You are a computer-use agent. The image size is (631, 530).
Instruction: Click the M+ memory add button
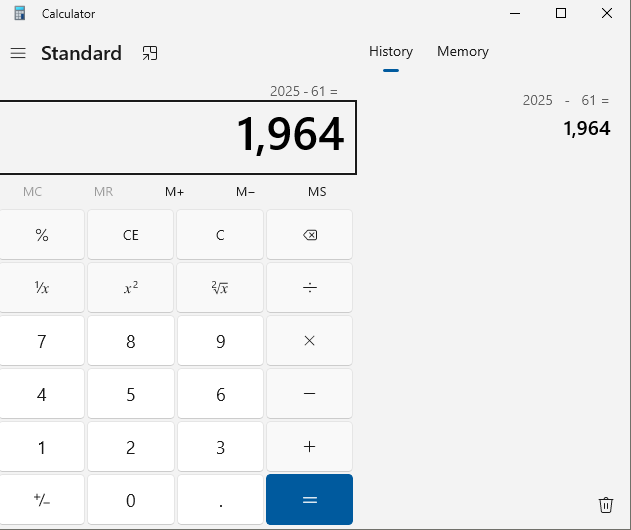(174, 192)
